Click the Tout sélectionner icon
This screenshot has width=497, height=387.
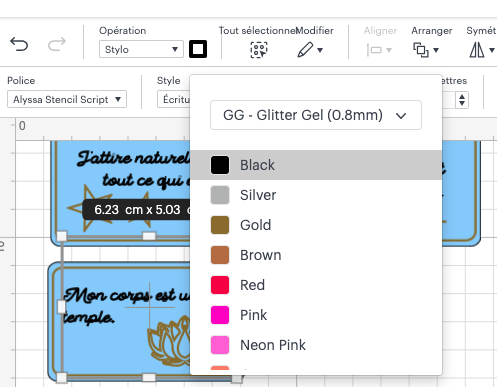click(259, 50)
